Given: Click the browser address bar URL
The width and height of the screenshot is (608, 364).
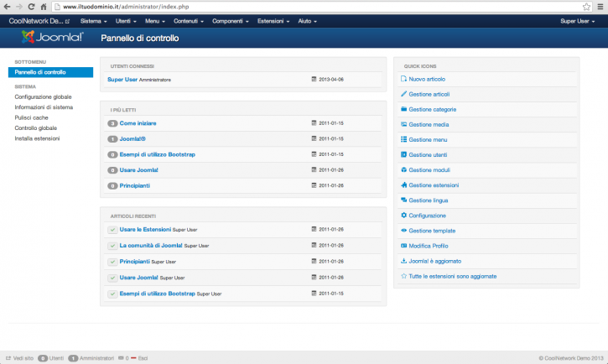Looking at the screenshot, I should (x=126, y=7).
